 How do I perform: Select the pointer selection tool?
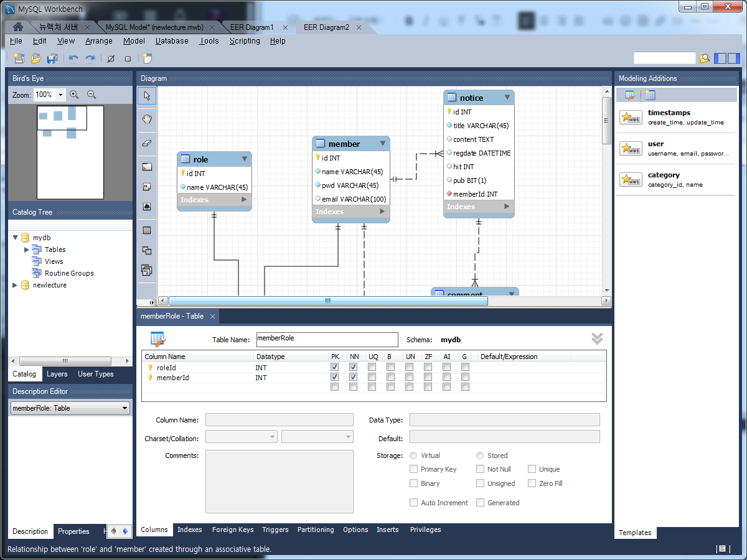[147, 96]
